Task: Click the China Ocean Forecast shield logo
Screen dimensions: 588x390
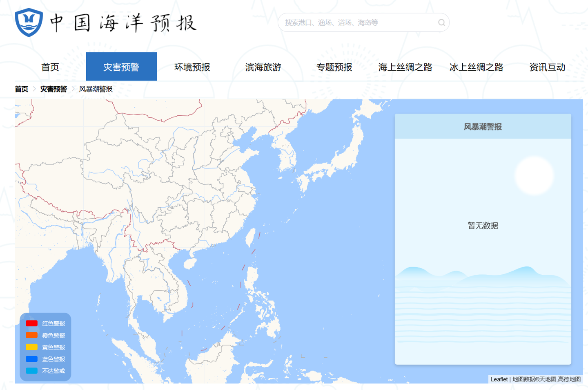Action: pyautogui.click(x=29, y=22)
